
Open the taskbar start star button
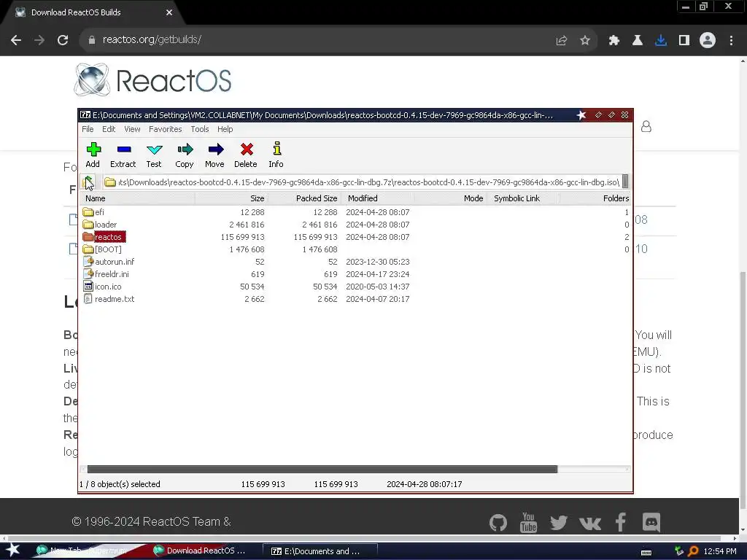[13, 550]
